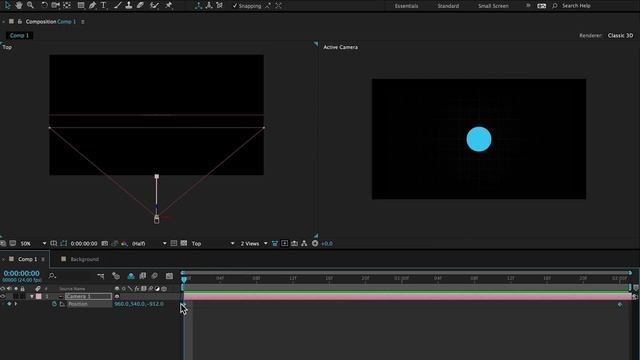Select the Type text tool
The height and width of the screenshot is (360, 640).
pyautogui.click(x=104, y=5)
